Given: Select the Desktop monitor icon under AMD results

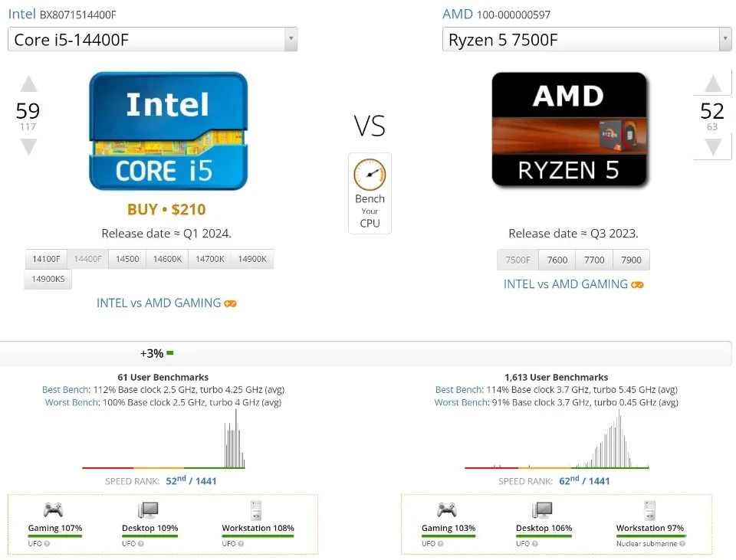Looking at the screenshot, I should tap(542, 509).
